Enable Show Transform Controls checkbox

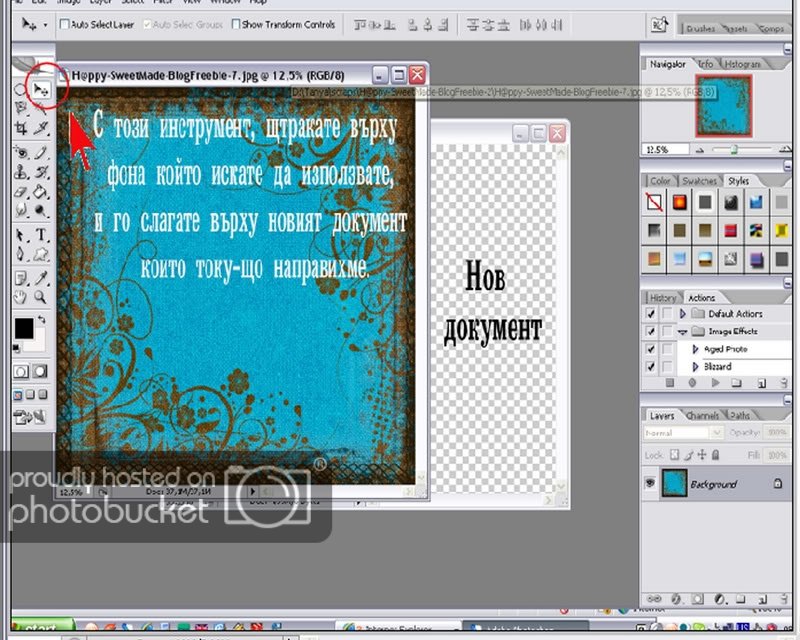pos(236,24)
